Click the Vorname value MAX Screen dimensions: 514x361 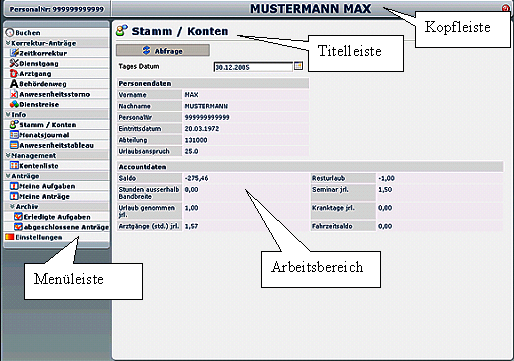(191, 95)
